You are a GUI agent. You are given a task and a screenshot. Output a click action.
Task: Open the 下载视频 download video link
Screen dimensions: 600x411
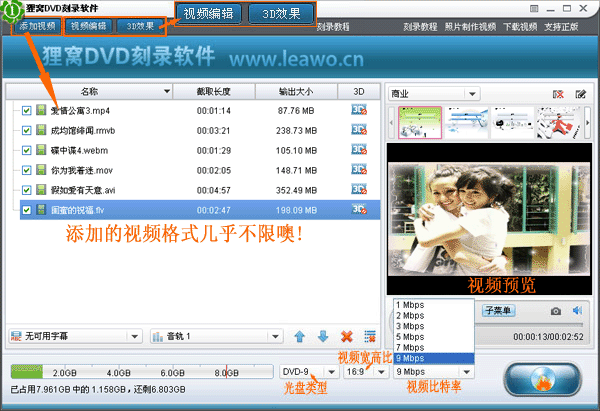520,27
